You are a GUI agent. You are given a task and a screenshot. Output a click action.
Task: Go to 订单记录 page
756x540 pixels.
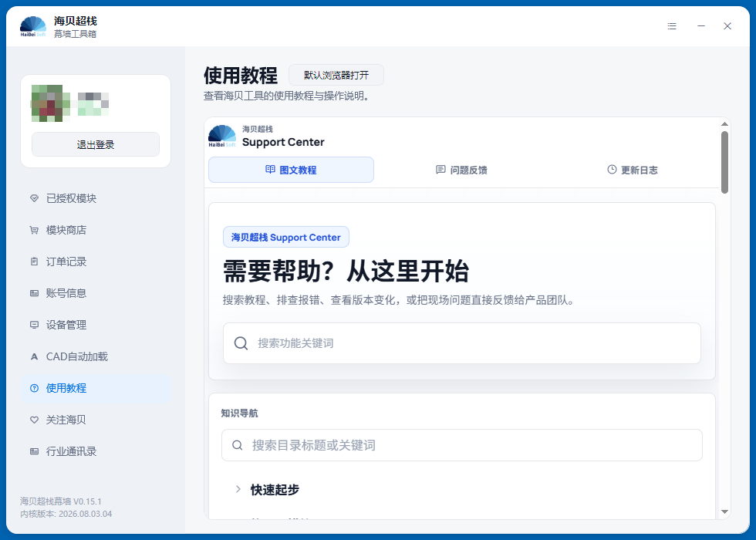[96, 262]
